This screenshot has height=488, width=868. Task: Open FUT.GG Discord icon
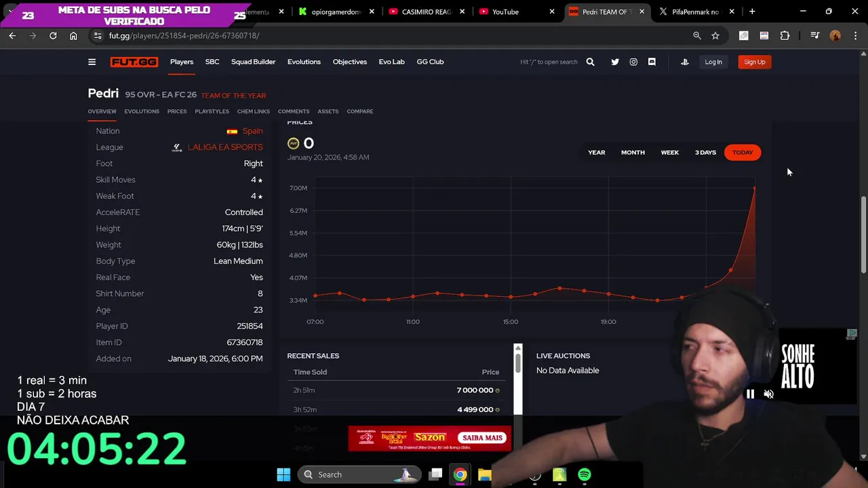point(652,62)
